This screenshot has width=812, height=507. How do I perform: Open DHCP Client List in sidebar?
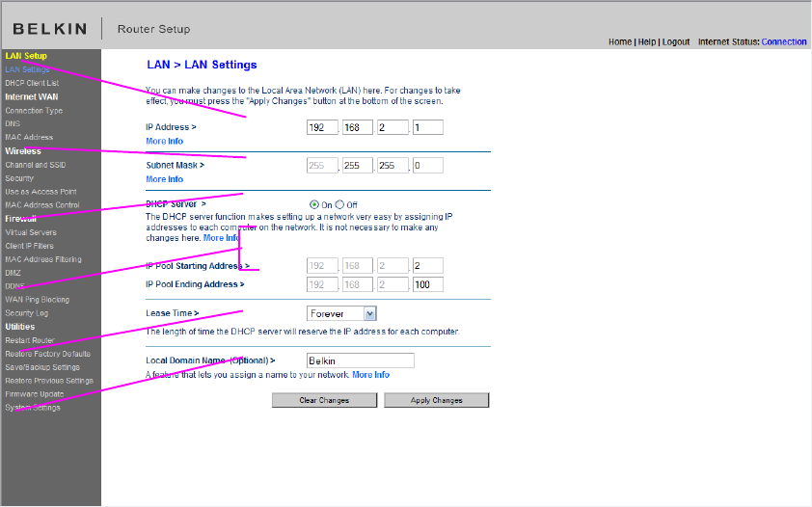tap(32, 83)
